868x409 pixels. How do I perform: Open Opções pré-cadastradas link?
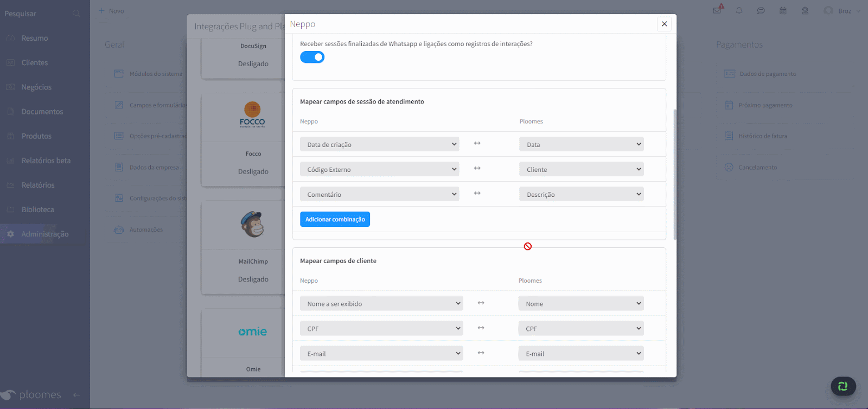[157, 136]
